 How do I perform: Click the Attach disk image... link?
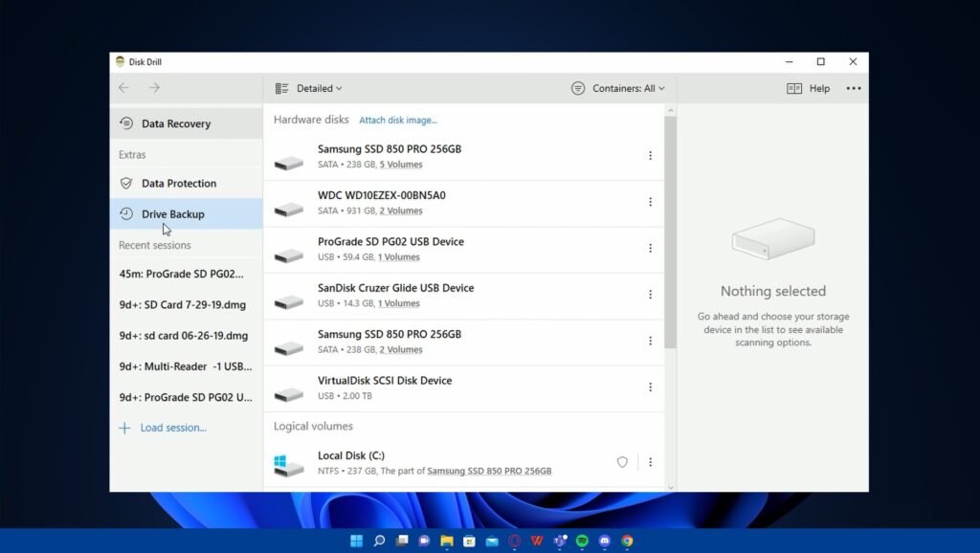[398, 121]
